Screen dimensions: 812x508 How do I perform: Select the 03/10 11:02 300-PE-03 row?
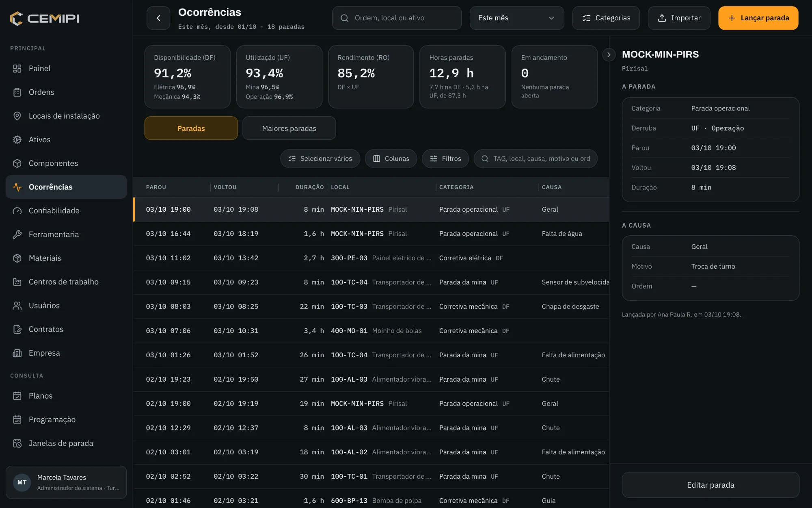(x=371, y=258)
